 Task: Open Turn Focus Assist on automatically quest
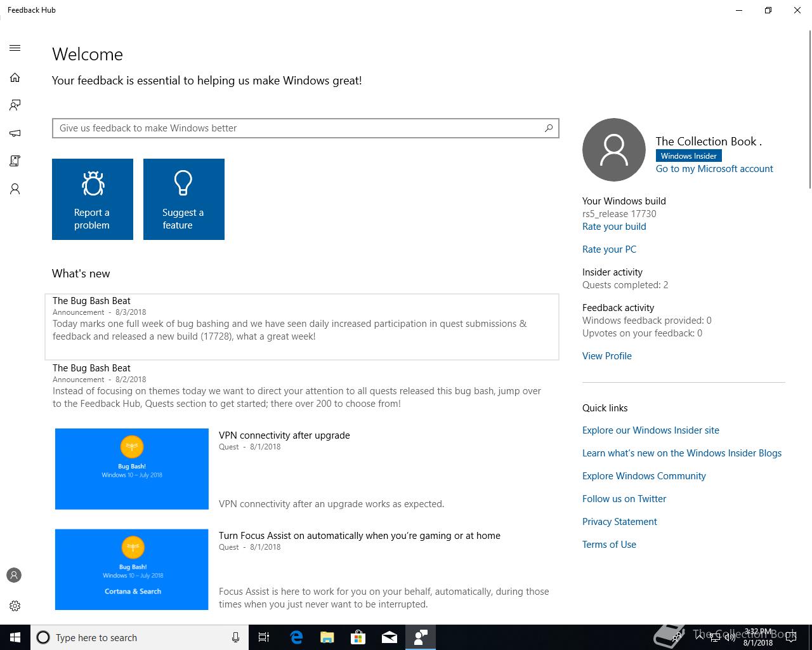[360, 536]
